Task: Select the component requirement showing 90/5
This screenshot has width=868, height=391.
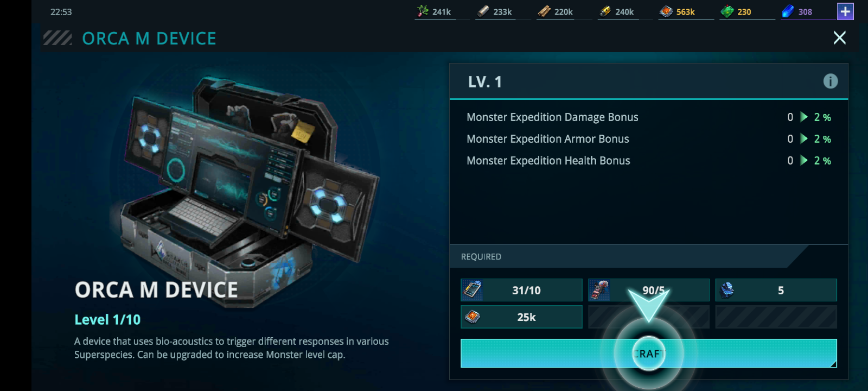Action: (x=649, y=290)
